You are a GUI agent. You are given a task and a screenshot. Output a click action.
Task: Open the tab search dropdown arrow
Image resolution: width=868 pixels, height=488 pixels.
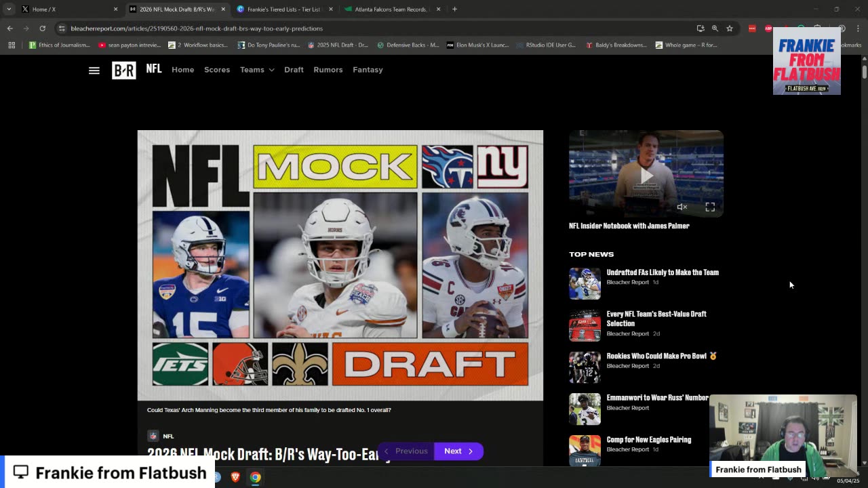(x=9, y=9)
